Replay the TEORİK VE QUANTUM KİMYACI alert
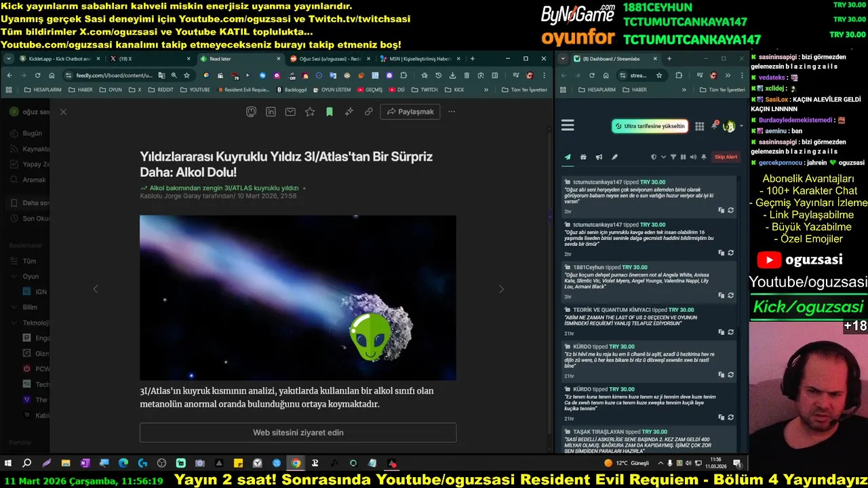 (x=730, y=332)
